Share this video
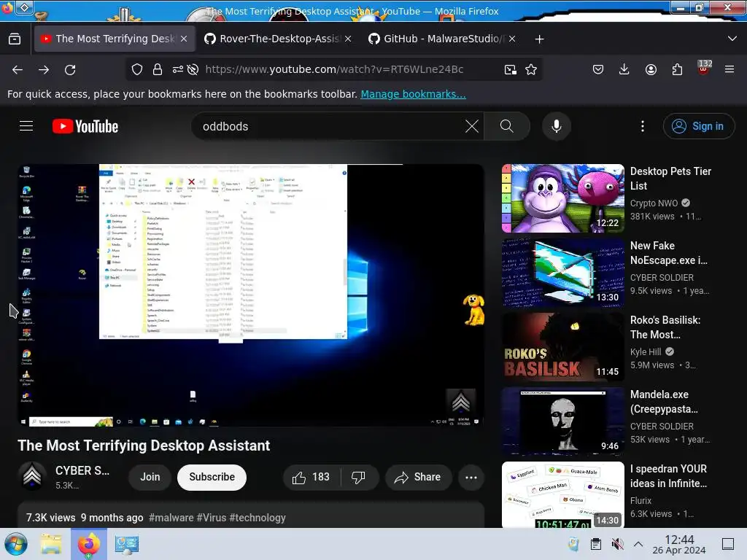Screen dimensions: 747x560 click(418, 477)
